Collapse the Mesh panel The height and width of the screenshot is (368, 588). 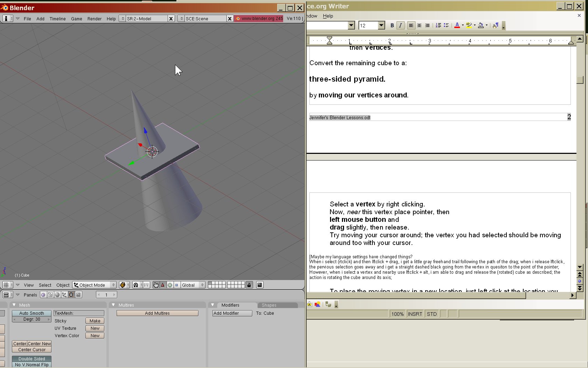coord(14,305)
